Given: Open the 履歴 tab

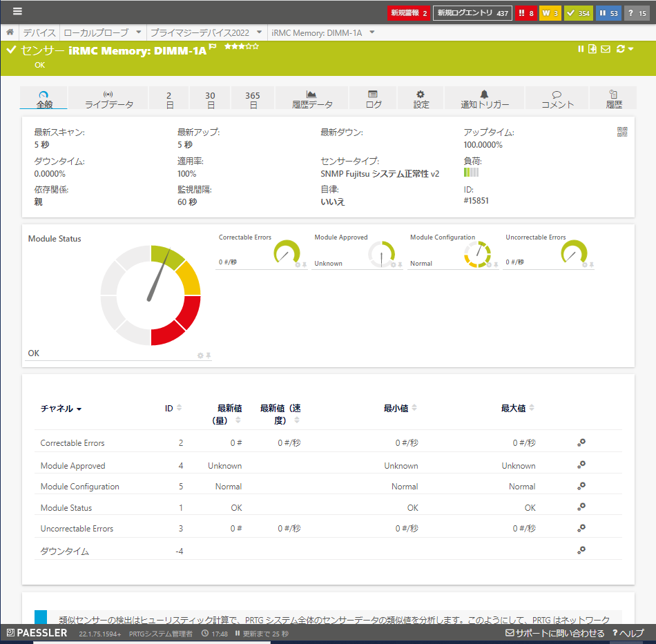Looking at the screenshot, I should [x=614, y=99].
